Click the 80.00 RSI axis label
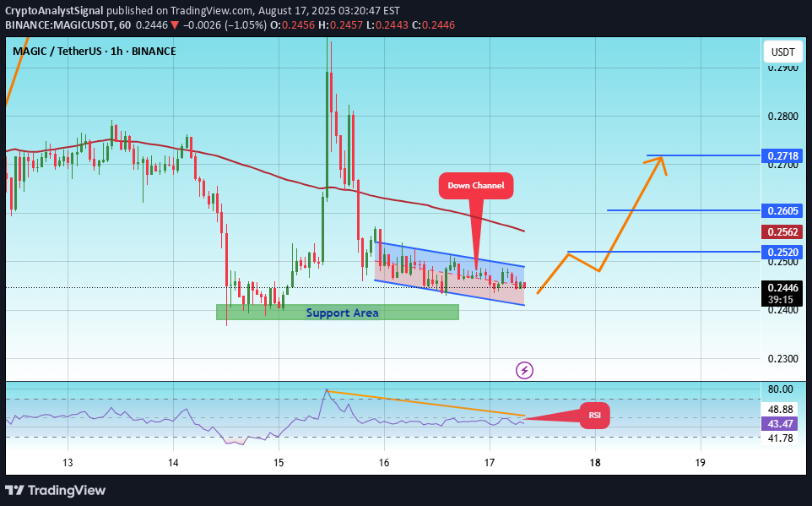The width and height of the screenshot is (812, 506). point(781,389)
